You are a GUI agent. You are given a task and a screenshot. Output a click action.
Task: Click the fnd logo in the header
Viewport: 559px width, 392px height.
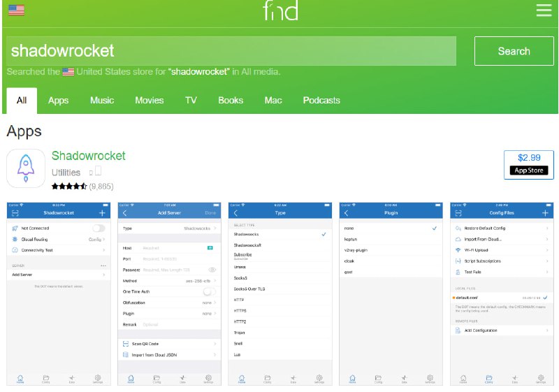[279, 10]
